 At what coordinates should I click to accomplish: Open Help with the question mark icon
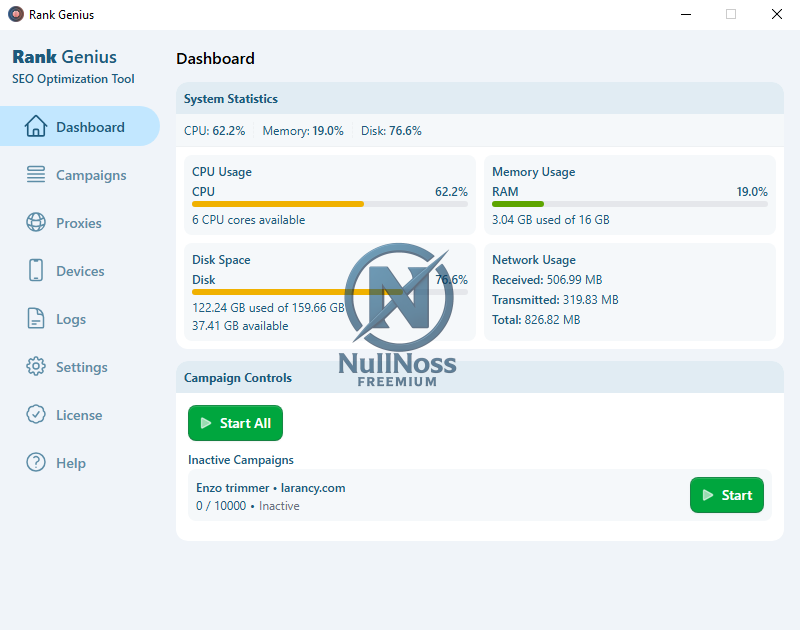coord(35,463)
